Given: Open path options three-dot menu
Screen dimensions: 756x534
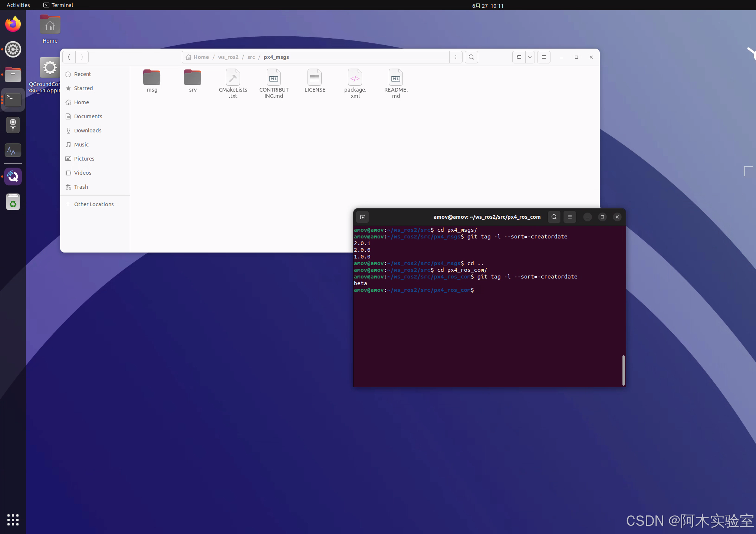Looking at the screenshot, I should [x=456, y=57].
